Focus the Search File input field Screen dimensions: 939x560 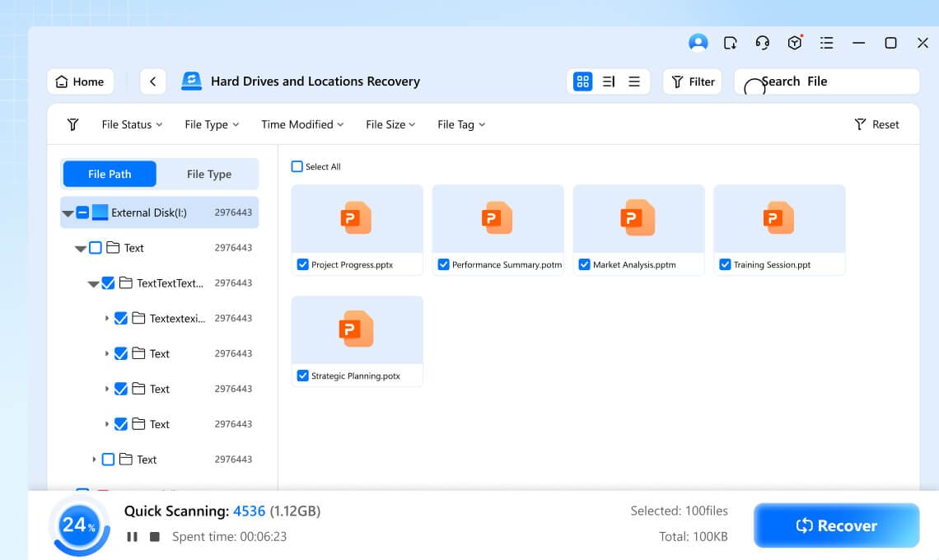826,82
